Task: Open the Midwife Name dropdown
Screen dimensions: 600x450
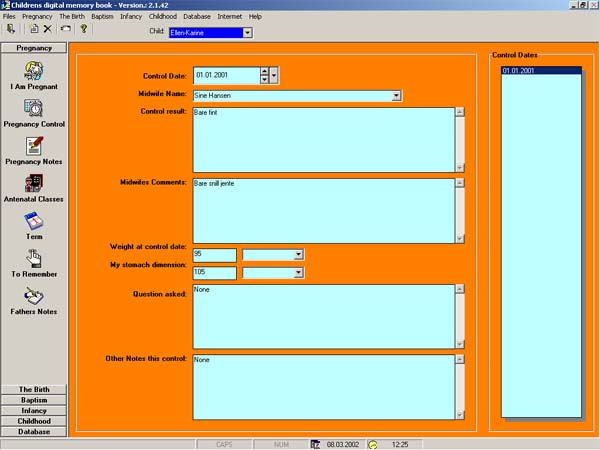Action: [x=396, y=96]
